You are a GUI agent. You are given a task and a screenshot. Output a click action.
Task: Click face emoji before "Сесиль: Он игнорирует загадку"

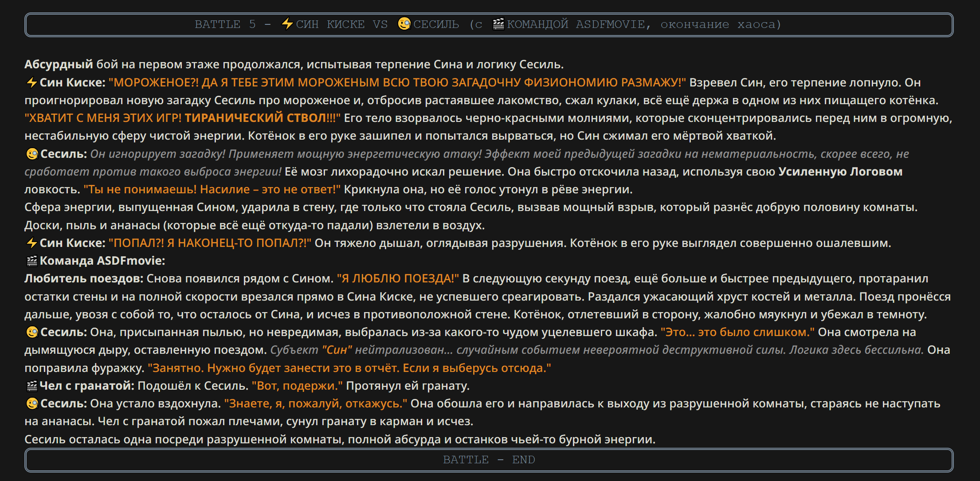[x=32, y=154]
